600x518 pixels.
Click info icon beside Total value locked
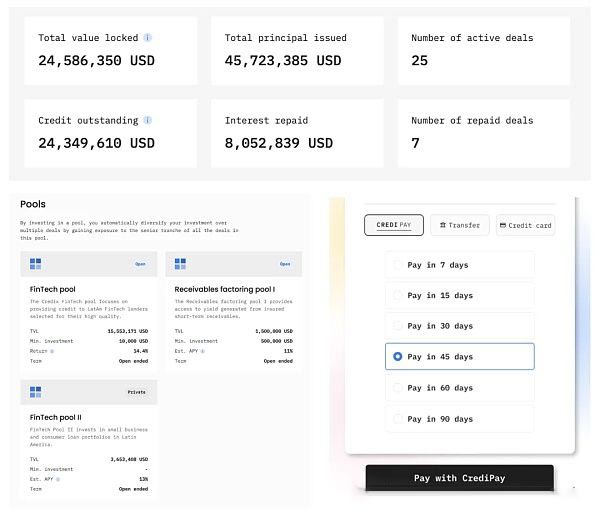point(147,37)
